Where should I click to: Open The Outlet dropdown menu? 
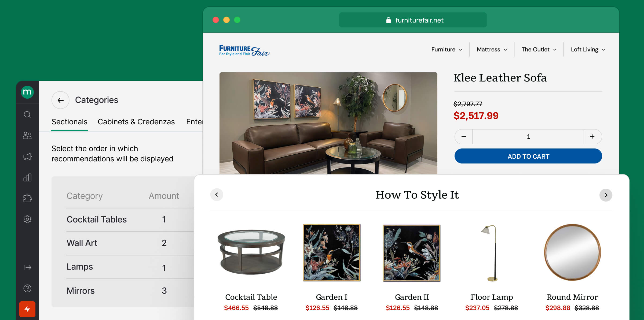click(539, 50)
